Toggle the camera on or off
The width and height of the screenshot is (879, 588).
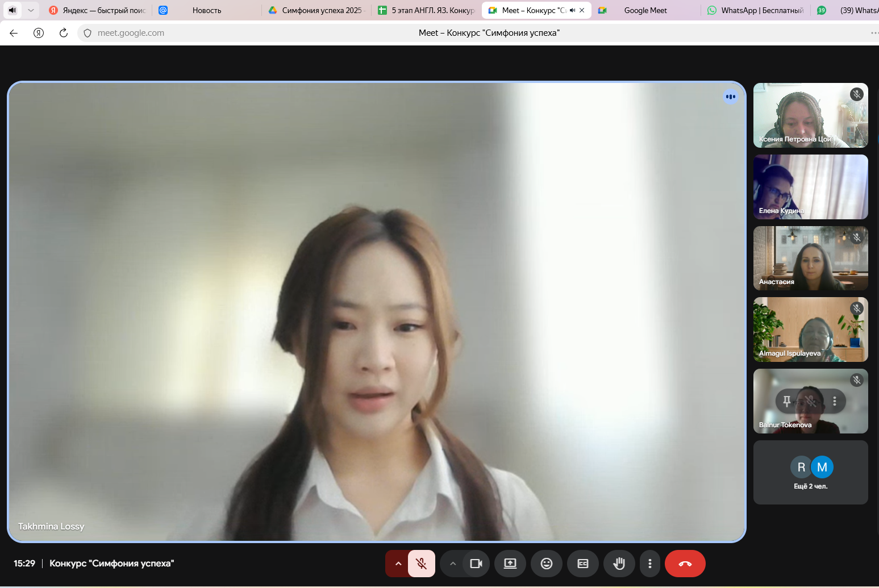(x=476, y=564)
